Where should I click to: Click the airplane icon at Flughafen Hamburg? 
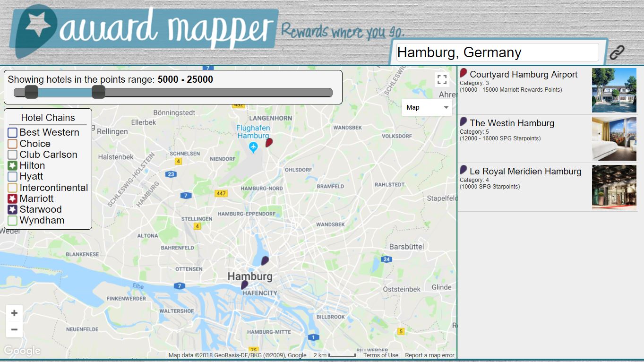point(253,147)
